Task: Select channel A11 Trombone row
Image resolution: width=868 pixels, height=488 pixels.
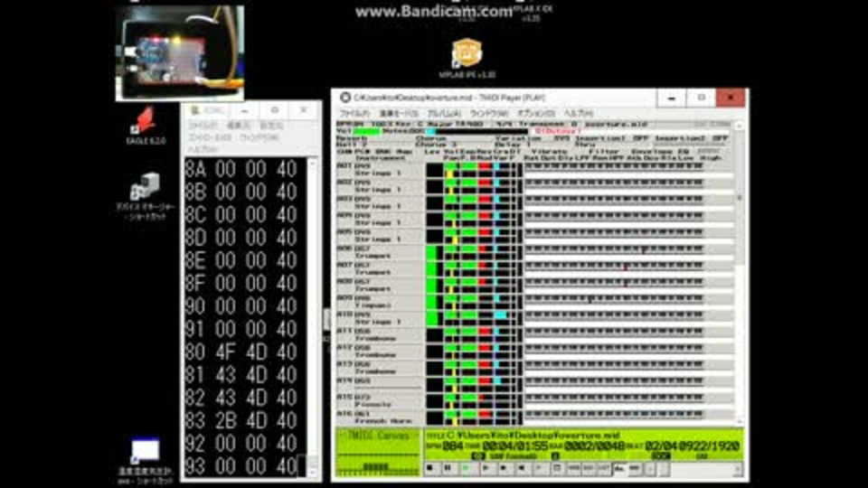Action: 534,335
